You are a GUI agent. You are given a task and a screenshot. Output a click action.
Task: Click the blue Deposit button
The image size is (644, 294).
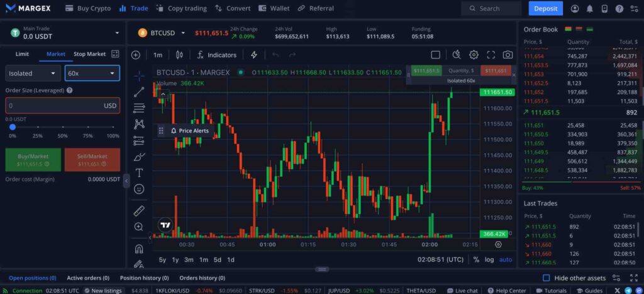pos(545,8)
